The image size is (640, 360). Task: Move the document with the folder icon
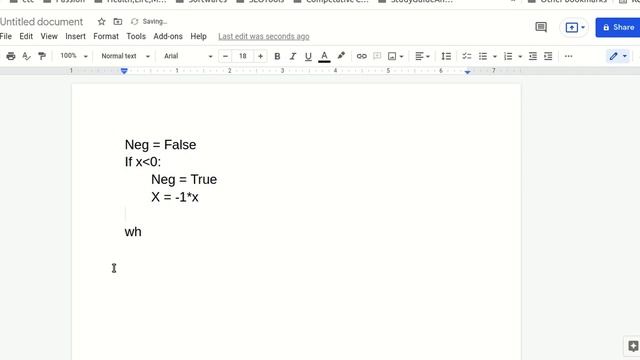[118, 22]
